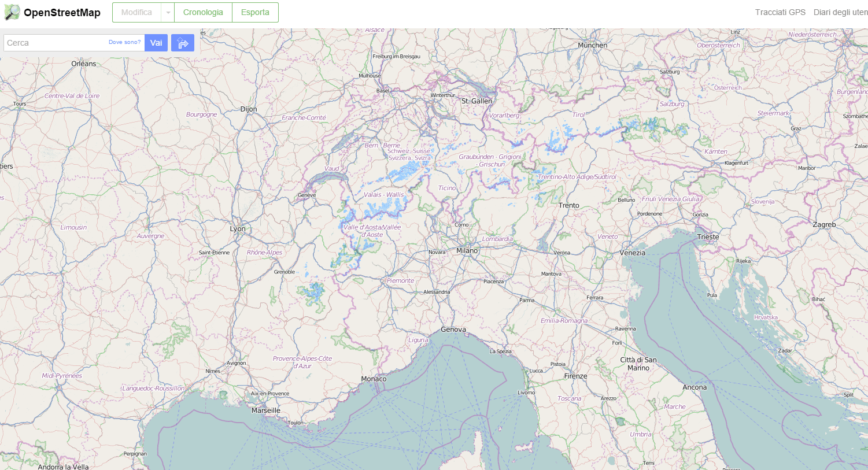Open the Diari degli utenti link
Viewport: 868px width, 470px height.
coord(840,12)
